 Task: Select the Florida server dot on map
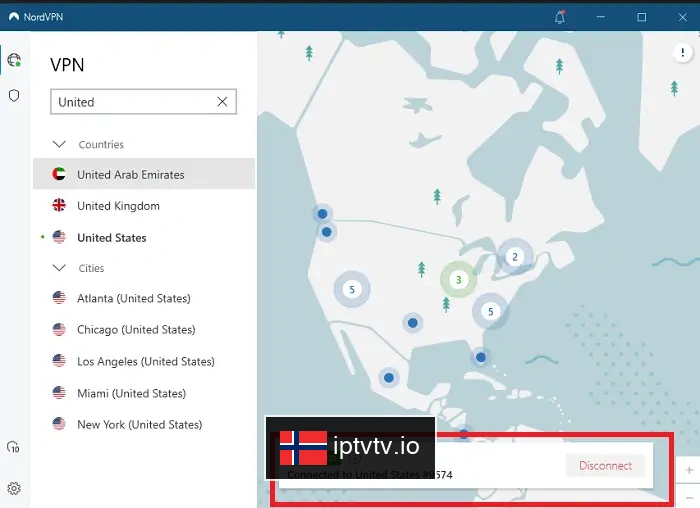(480, 357)
